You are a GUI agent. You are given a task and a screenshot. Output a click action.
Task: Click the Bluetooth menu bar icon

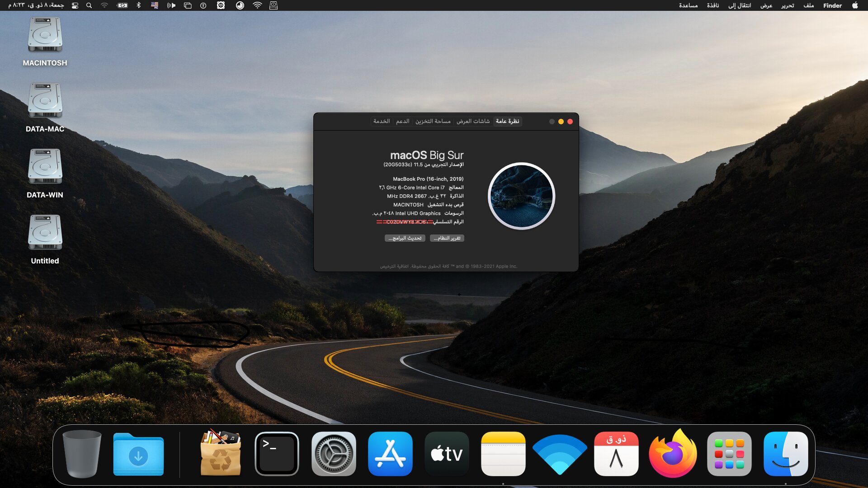tap(139, 5)
